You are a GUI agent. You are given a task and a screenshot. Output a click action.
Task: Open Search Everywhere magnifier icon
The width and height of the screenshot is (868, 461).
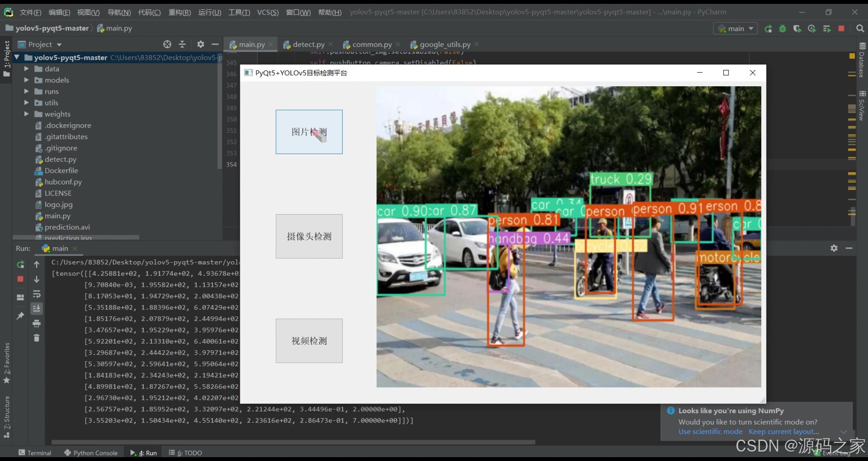tap(860, 29)
